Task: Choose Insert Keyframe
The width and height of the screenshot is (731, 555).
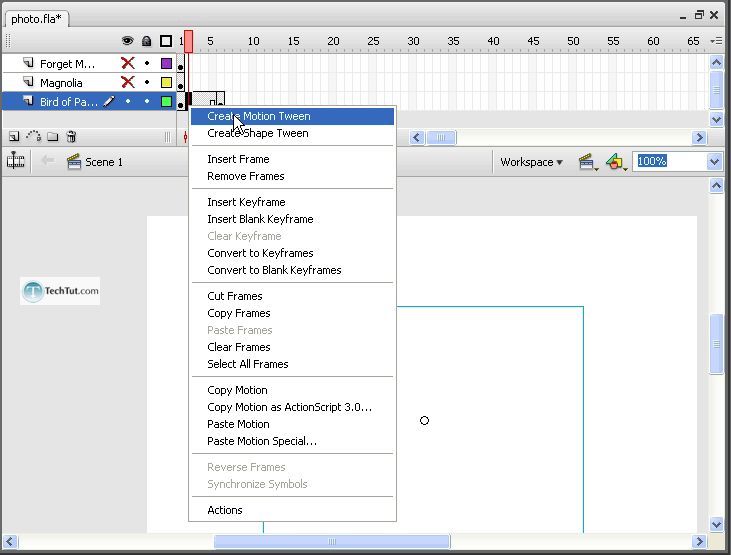Action: (292, 202)
